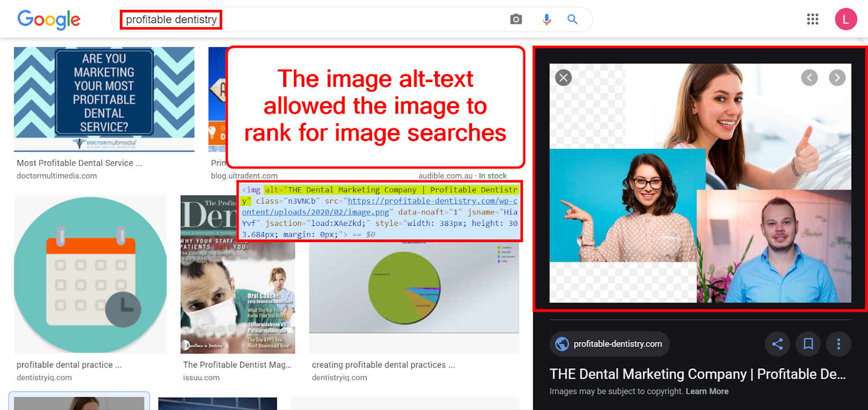This screenshot has width=868, height=410.
Task: Start voice search with microphone icon
Action: [x=546, y=20]
